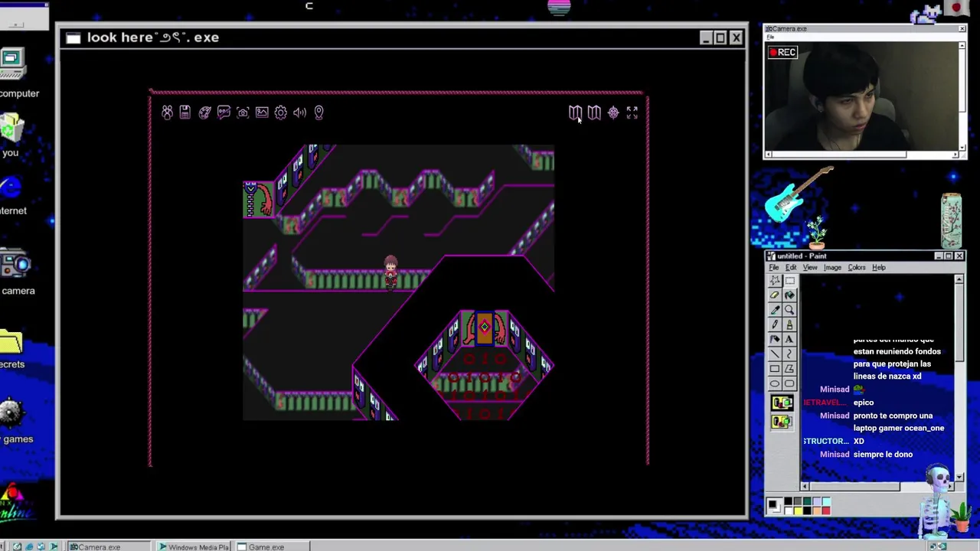Pick the cyan swatch in Paint palette
The image size is (980, 551).
click(826, 500)
